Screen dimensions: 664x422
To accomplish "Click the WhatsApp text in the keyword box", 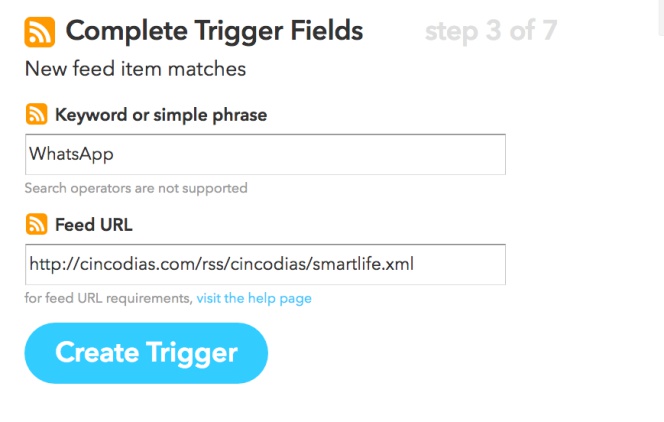I will click(x=71, y=154).
